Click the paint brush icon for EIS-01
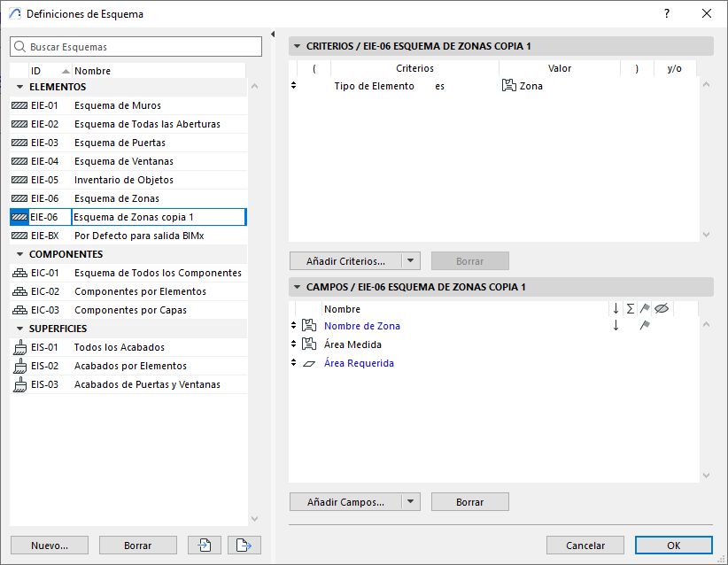728x565 pixels. pos(19,347)
